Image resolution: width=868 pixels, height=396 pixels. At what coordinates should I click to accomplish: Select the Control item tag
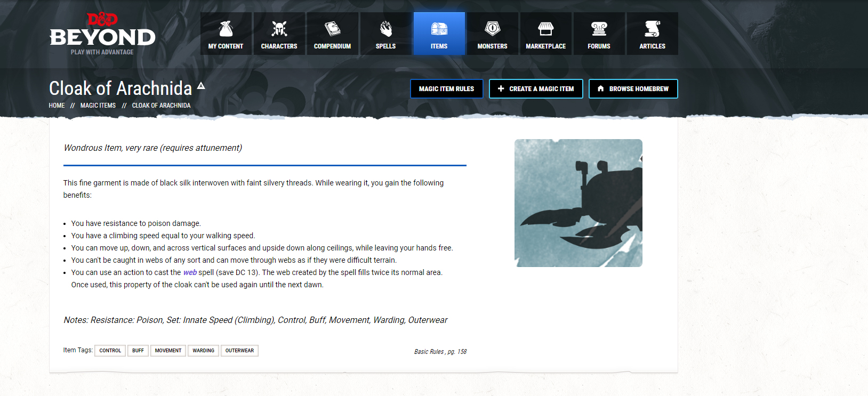click(x=110, y=351)
